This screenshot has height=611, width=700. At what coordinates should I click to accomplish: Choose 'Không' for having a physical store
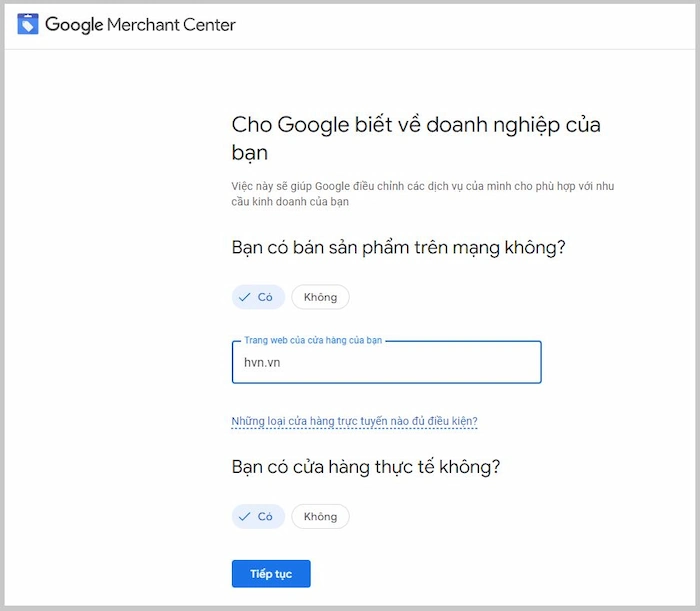(x=320, y=516)
